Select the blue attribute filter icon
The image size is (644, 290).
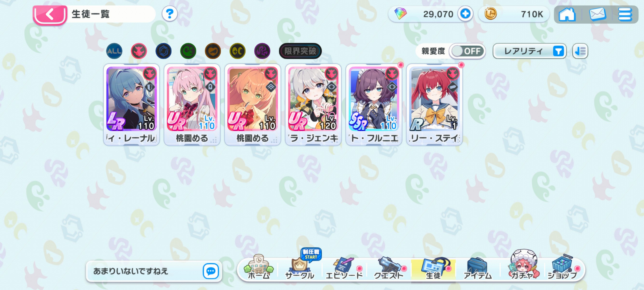[164, 51]
